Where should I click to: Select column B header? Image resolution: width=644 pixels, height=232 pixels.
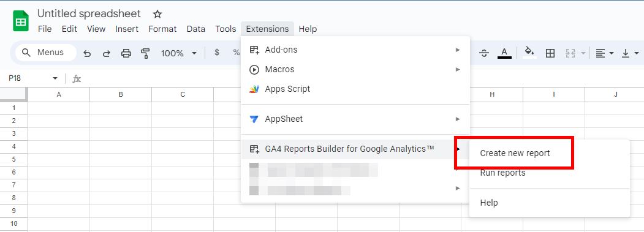[x=121, y=94]
